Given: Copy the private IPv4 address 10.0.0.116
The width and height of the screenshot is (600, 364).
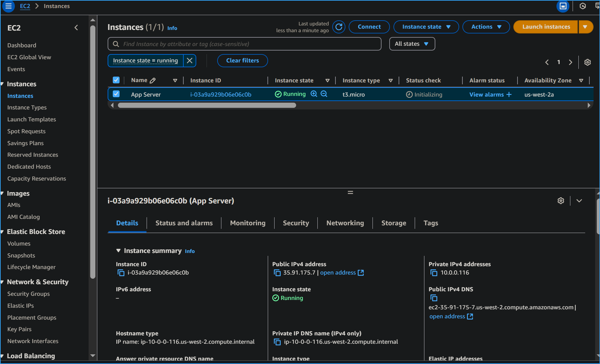Looking at the screenshot, I should 434,273.
